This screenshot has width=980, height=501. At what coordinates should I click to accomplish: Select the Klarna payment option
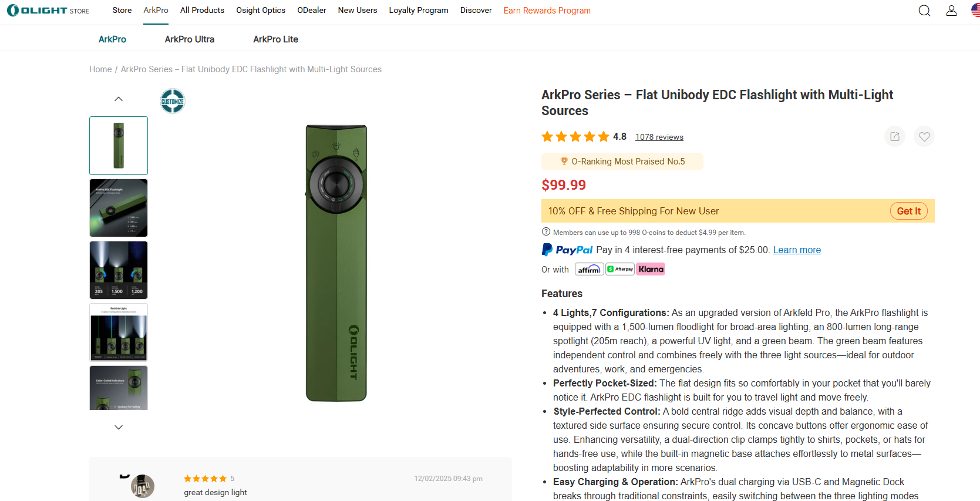(651, 270)
